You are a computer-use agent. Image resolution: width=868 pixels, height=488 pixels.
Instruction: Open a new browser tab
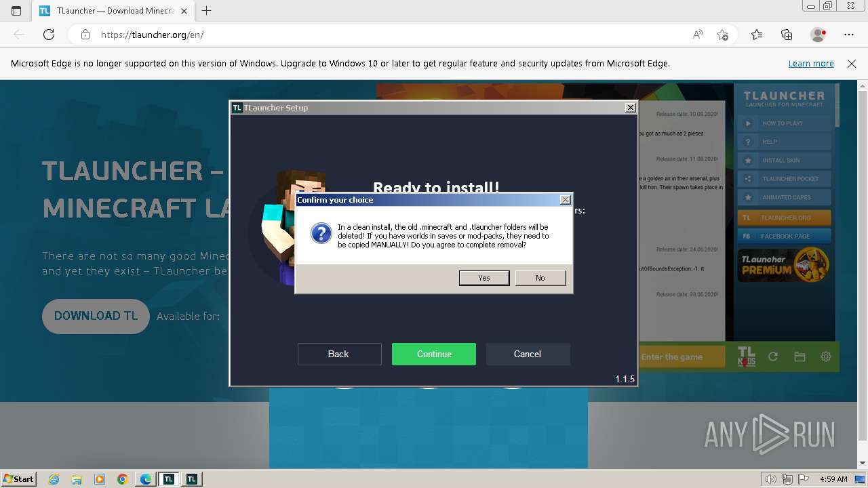tap(207, 11)
